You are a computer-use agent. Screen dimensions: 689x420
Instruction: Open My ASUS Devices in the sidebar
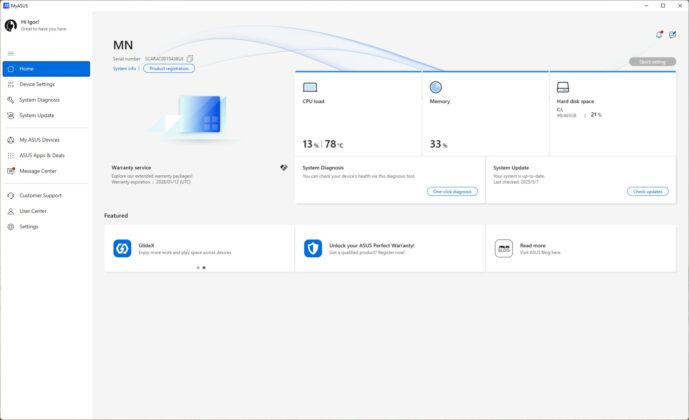[46, 140]
